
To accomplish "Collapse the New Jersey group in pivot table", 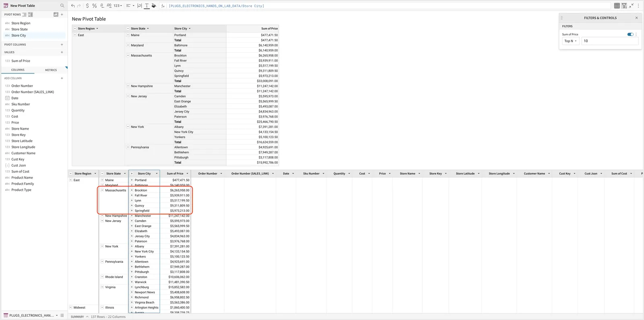I will pos(128,96).
